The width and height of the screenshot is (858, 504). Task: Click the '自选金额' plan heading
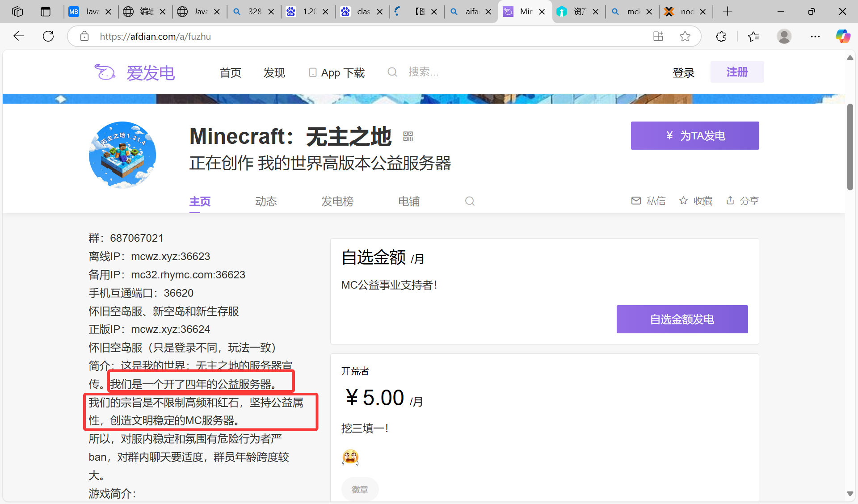click(374, 257)
